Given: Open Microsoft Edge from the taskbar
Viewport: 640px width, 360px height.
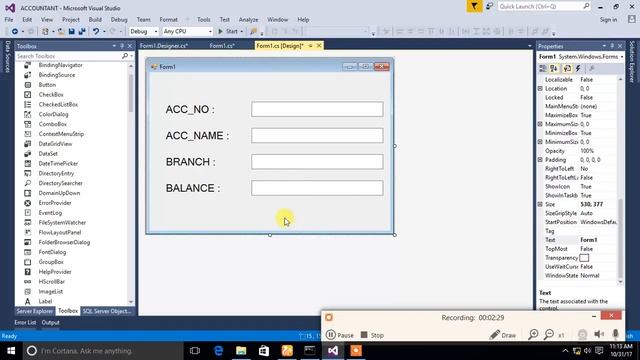Looking at the screenshot, I should coord(218,351).
